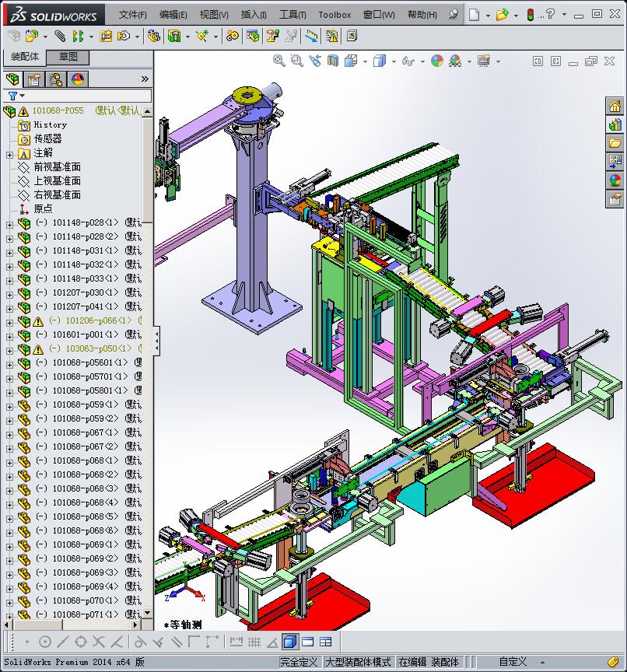The image size is (627, 672).
Task: Open Appearances color ball in task pane
Action: [x=615, y=181]
